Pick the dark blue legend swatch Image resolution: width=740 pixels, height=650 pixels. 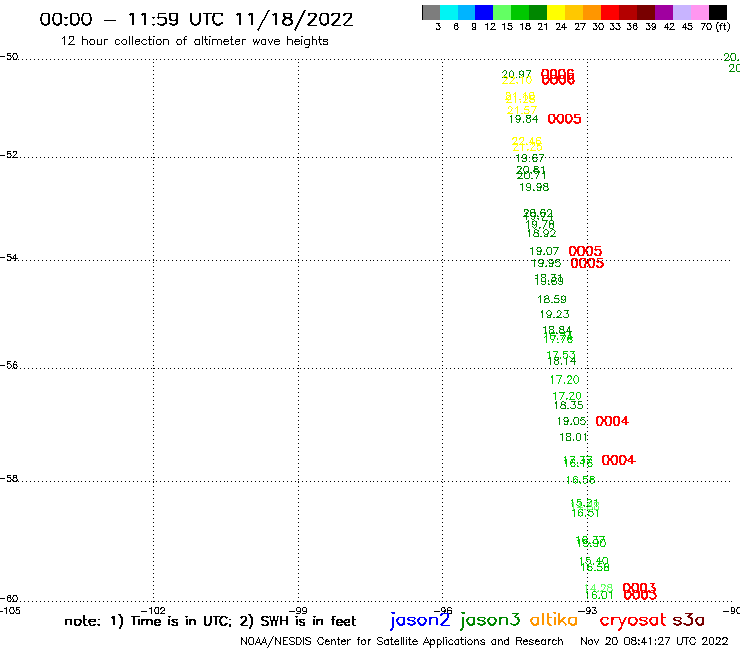[484, 12]
